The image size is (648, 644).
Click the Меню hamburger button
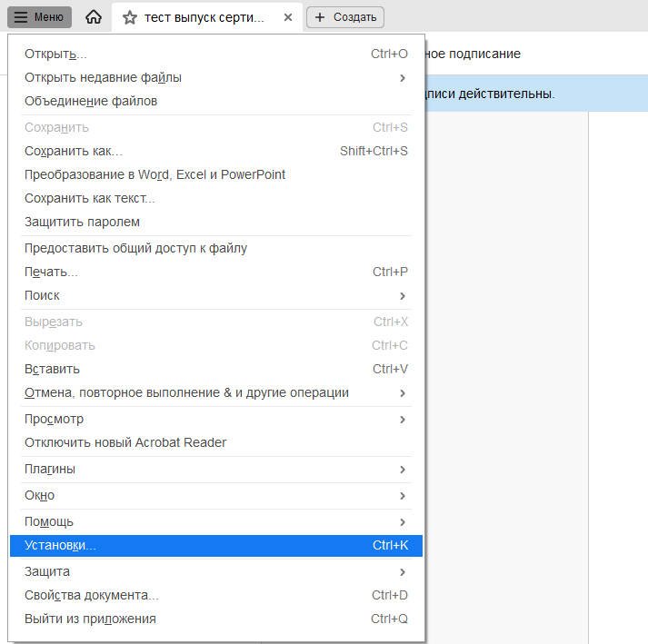39,17
